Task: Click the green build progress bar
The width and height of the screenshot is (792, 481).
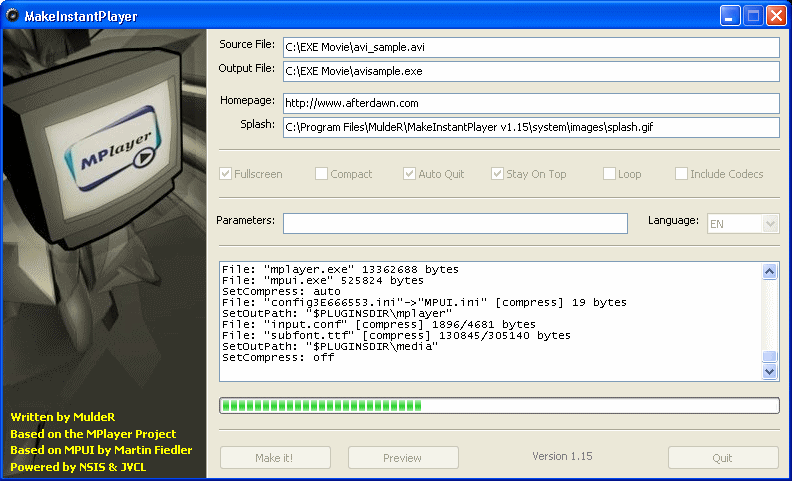Action: tap(499, 405)
